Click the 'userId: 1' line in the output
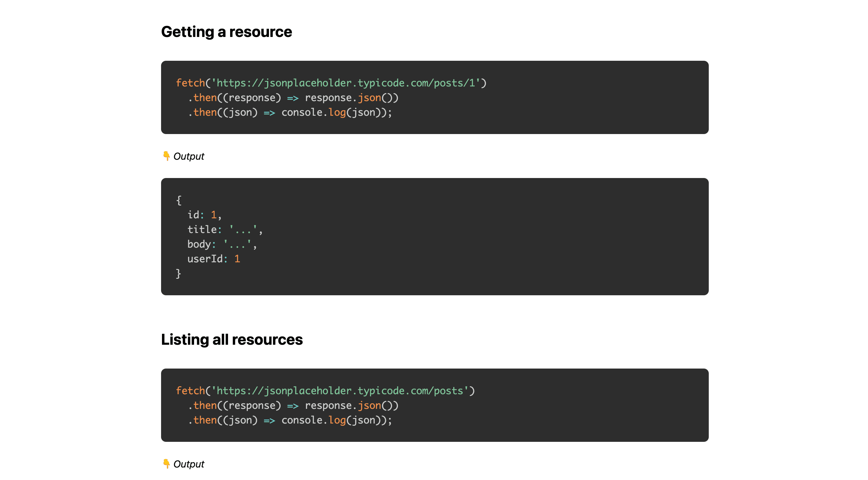Screen dimensions: 868x480 pyautogui.click(x=214, y=259)
